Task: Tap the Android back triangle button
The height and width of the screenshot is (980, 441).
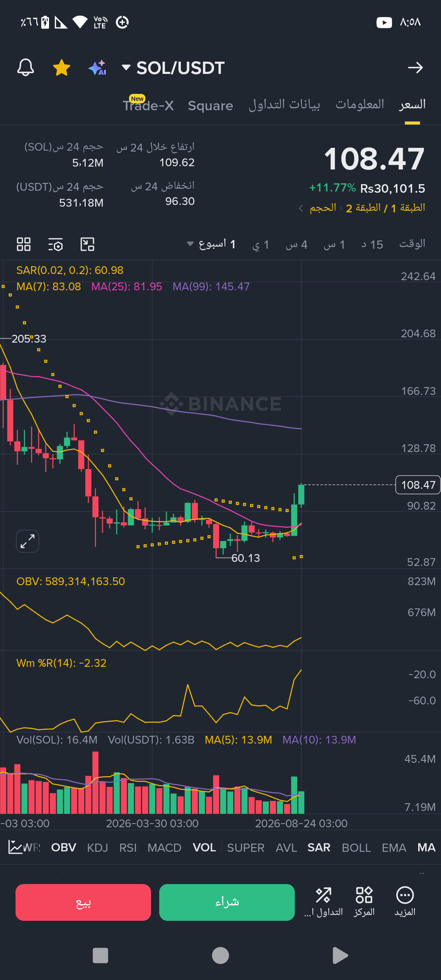Action: (x=340, y=955)
